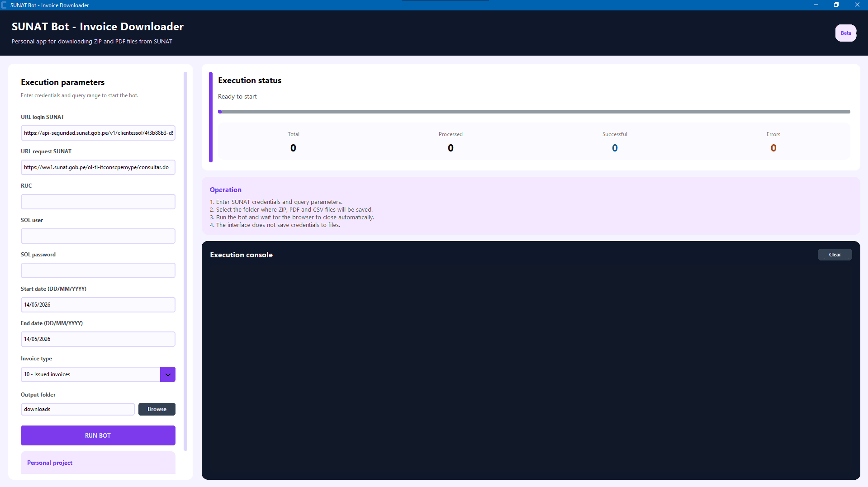
Task: Click the 'Errors' counter label
Action: point(773,134)
